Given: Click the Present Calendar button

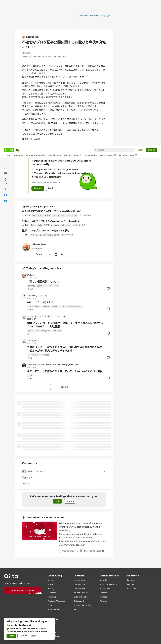Looking at the screenshot, I should 94,551.
